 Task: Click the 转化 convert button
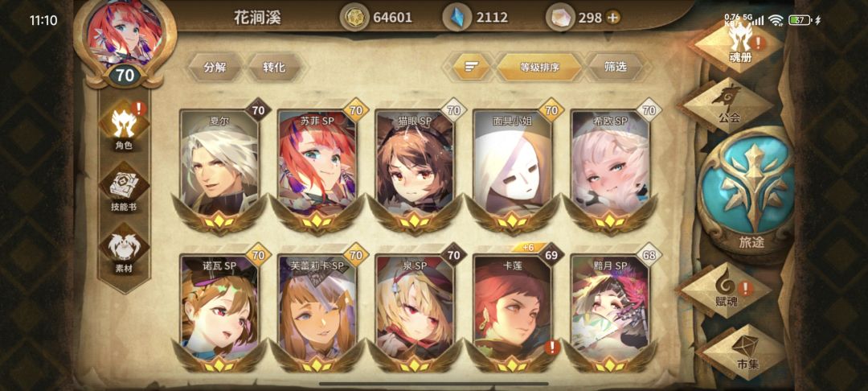tap(274, 67)
